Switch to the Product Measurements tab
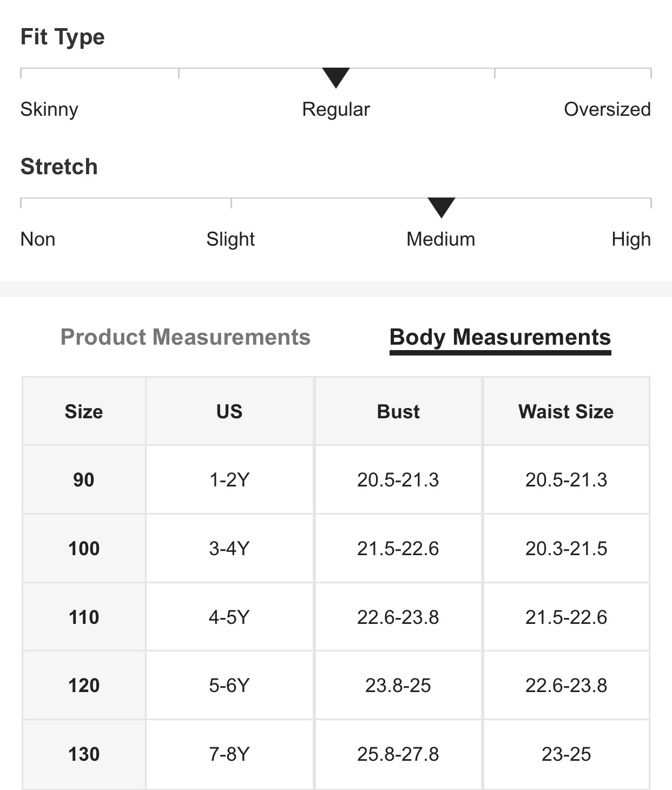 (x=185, y=337)
